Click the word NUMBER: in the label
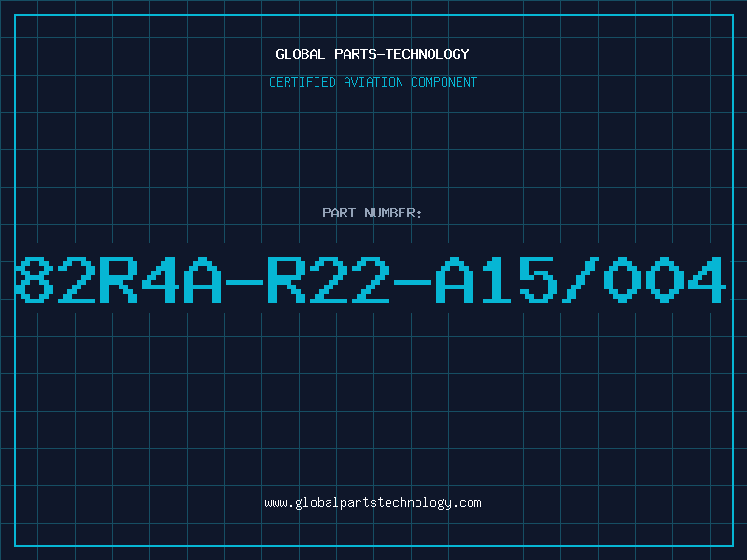 393,213
